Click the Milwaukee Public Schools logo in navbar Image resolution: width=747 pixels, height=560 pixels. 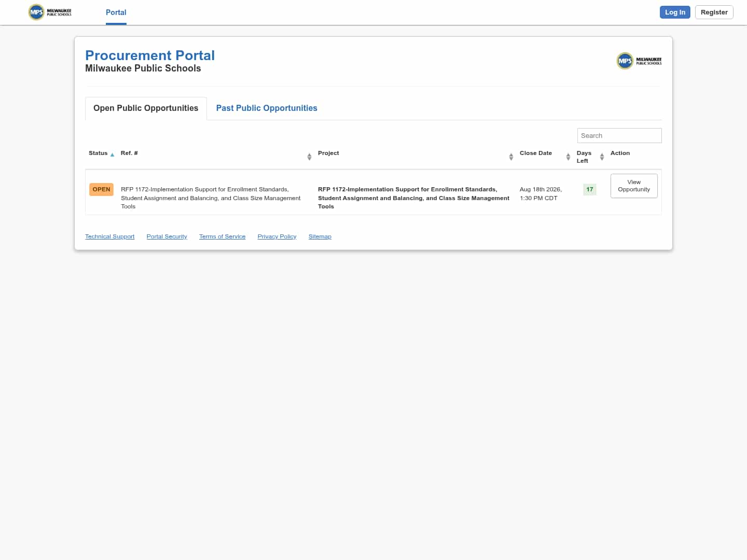pos(50,12)
